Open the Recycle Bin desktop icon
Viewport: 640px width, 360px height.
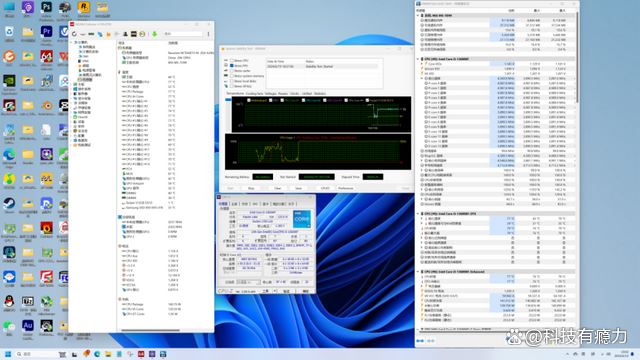9,32
